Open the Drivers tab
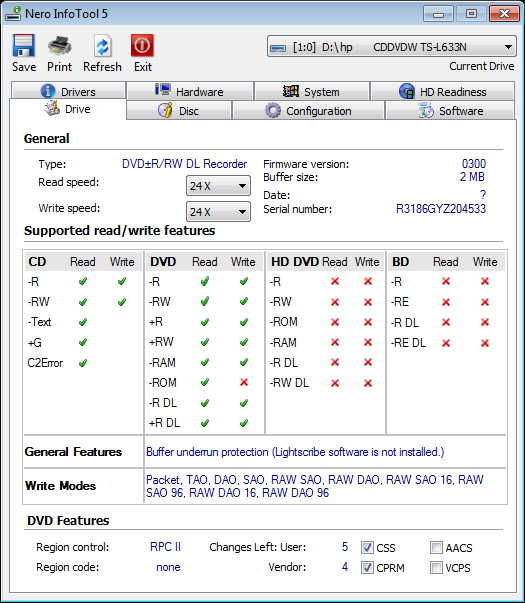 pos(68,91)
